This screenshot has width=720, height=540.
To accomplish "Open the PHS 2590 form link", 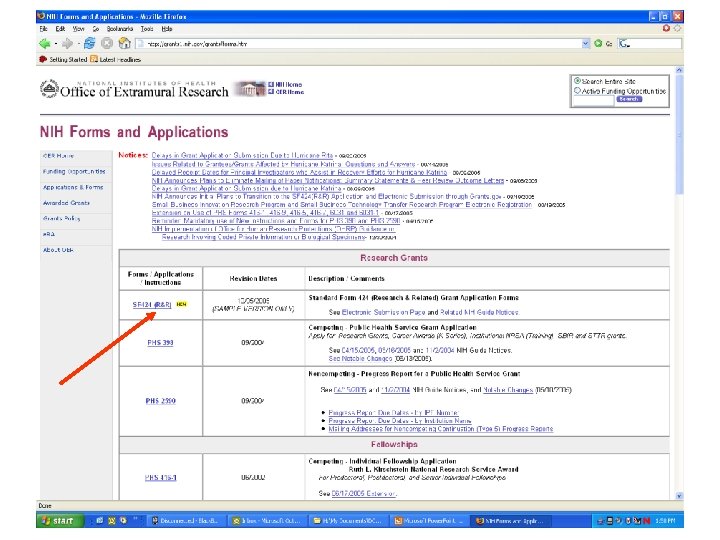I will click(160, 401).
